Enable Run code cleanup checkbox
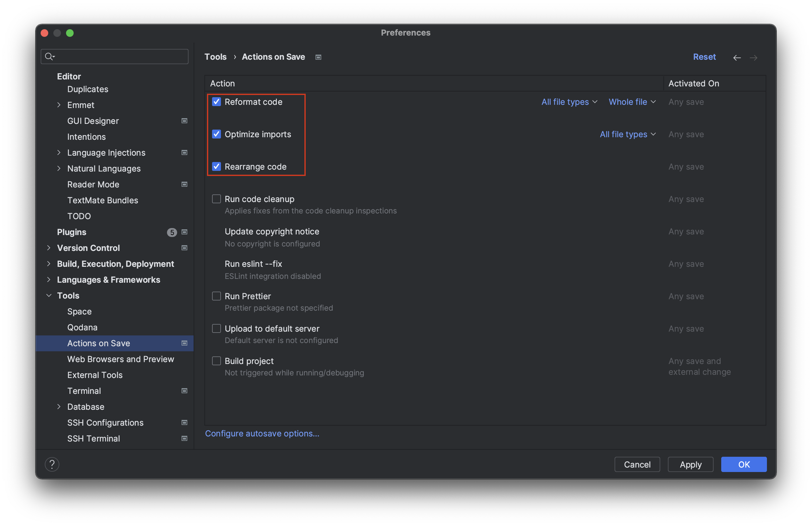This screenshot has width=812, height=526. (216, 199)
